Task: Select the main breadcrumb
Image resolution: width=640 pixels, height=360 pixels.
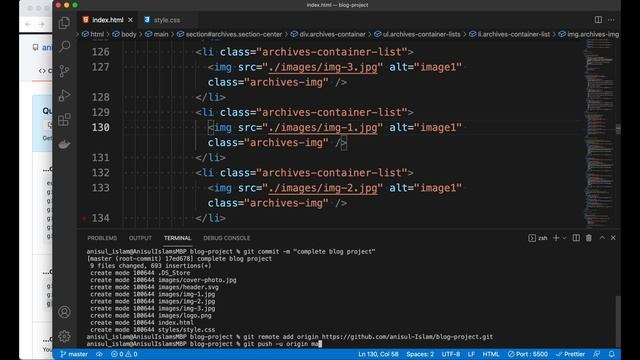Action: [x=157, y=34]
